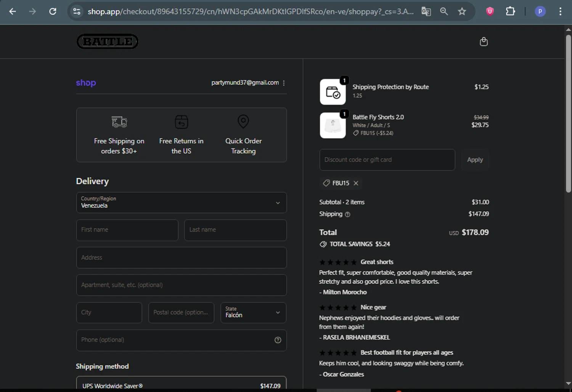Click the $178.09 total amount
The height and width of the screenshot is (392, 572).
(475, 232)
